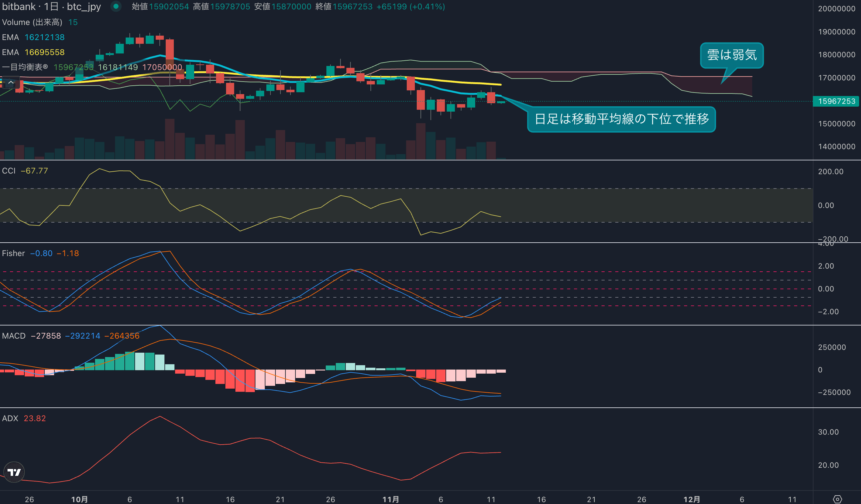Select the 日足は移動平均線の下位で推移 callout
Viewport: 861px width, 504px height.
tap(621, 119)
